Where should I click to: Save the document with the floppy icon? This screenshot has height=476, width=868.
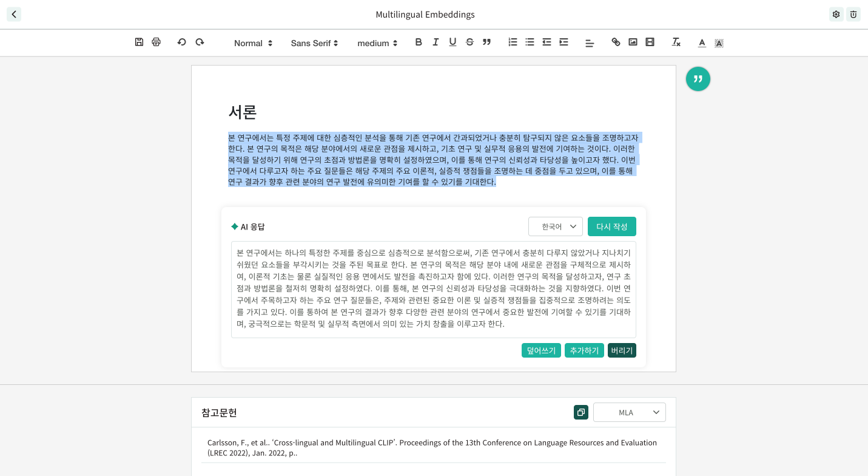tap(139, 42)
